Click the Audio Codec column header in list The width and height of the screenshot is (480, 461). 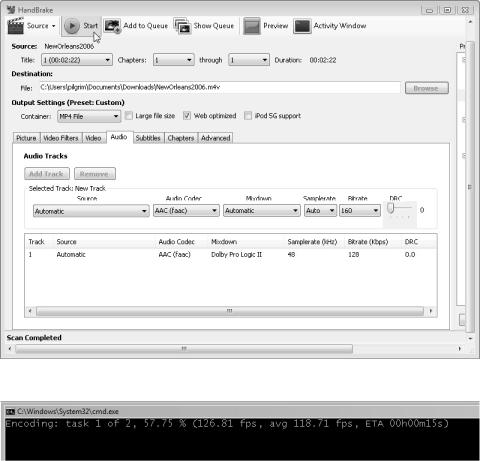pyautogui.click(x=176, y=242)
